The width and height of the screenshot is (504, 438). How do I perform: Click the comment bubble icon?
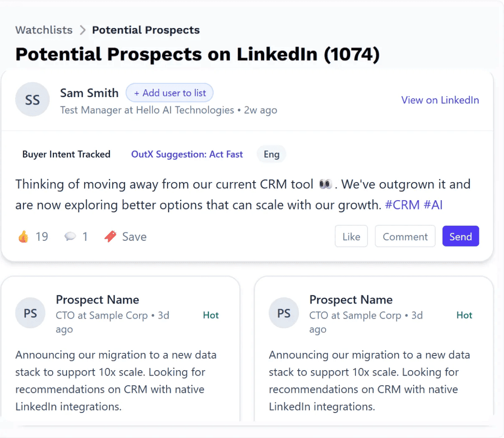(x=70, y=237)
